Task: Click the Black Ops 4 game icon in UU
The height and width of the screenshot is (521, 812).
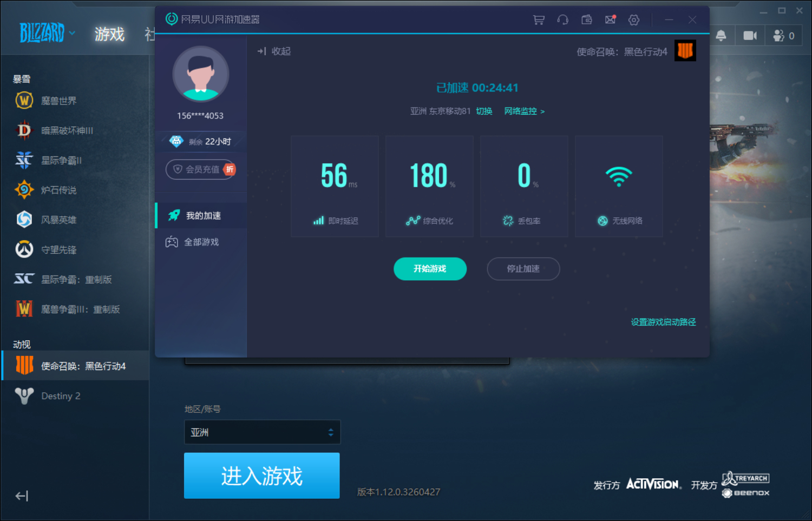Action: tap(685, 51)
